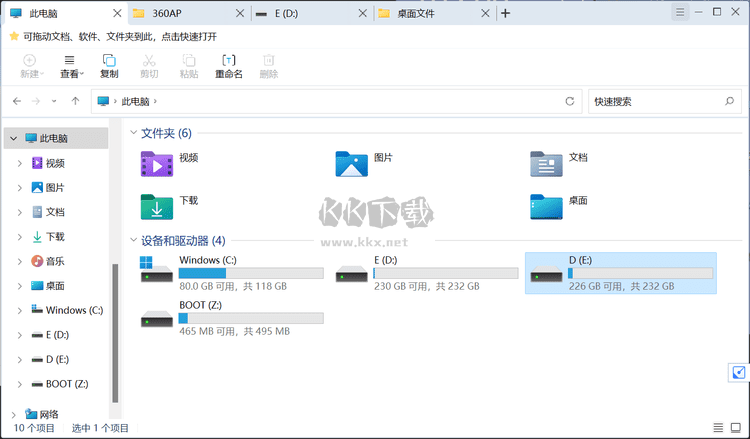Focus the 快速搜索 search field
The height and width of the screenshot is (439, 750).
[x=665, y=101]
